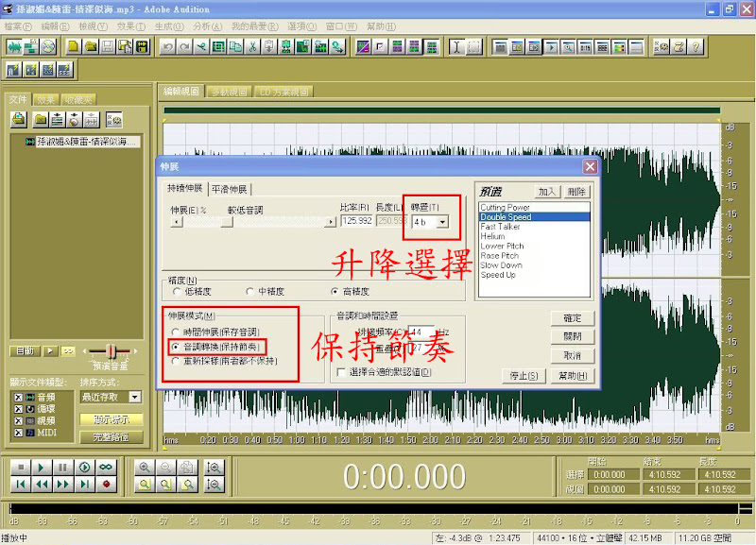Click import file icon in files panel
The image size is (756, 545).
[19, 119]
